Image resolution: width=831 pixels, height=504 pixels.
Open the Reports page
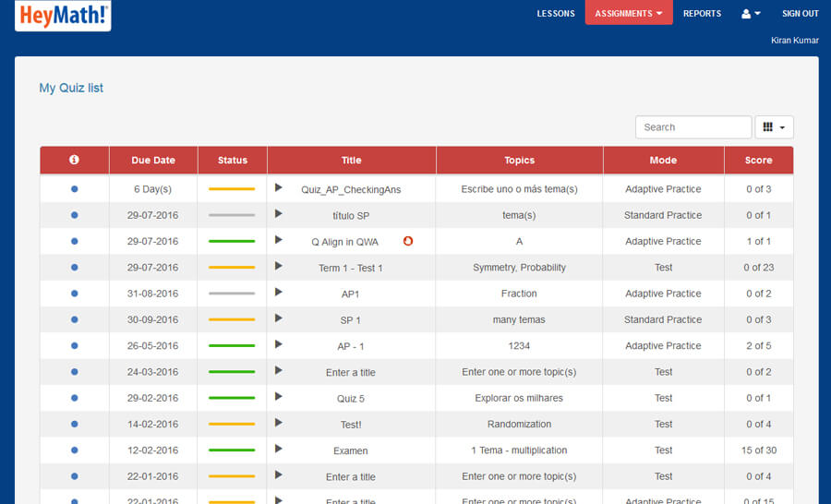point(702,14)
